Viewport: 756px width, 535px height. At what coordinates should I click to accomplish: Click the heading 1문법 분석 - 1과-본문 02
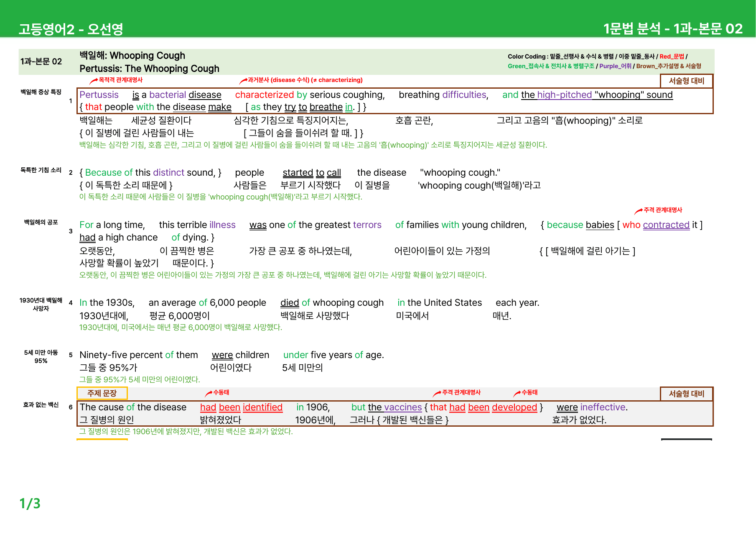673,29
